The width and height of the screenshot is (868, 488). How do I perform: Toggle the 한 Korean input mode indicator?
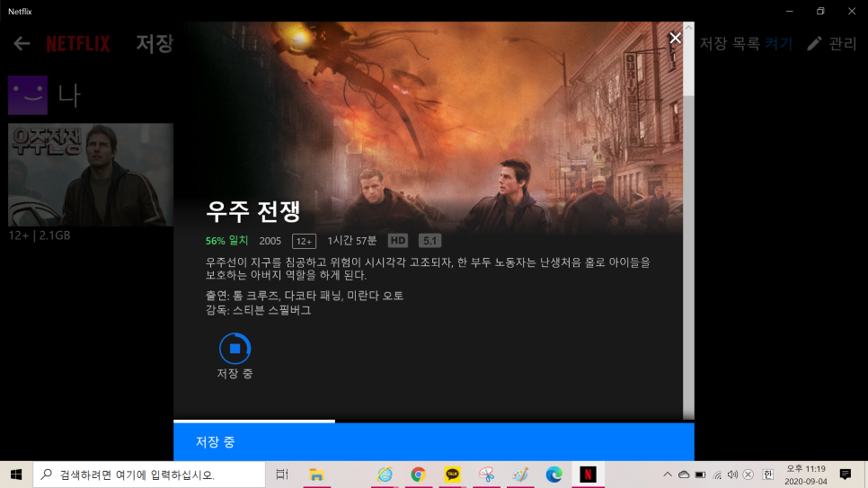(767, 475)
